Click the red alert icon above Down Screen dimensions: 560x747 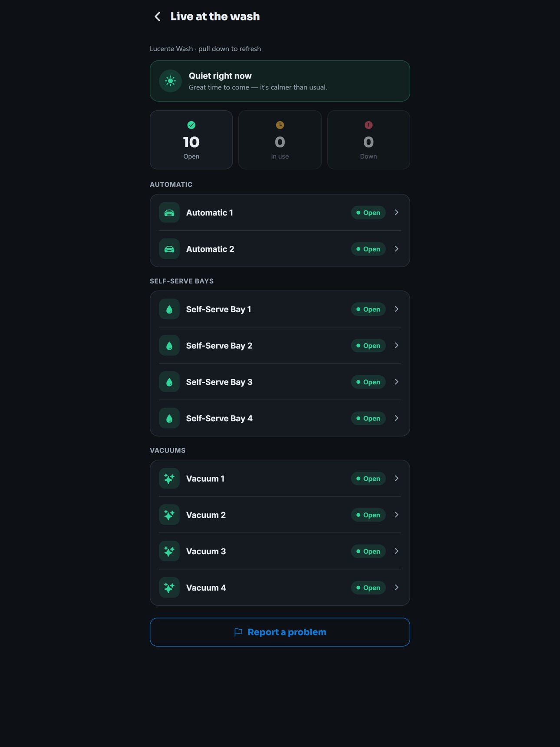(369, 125)
